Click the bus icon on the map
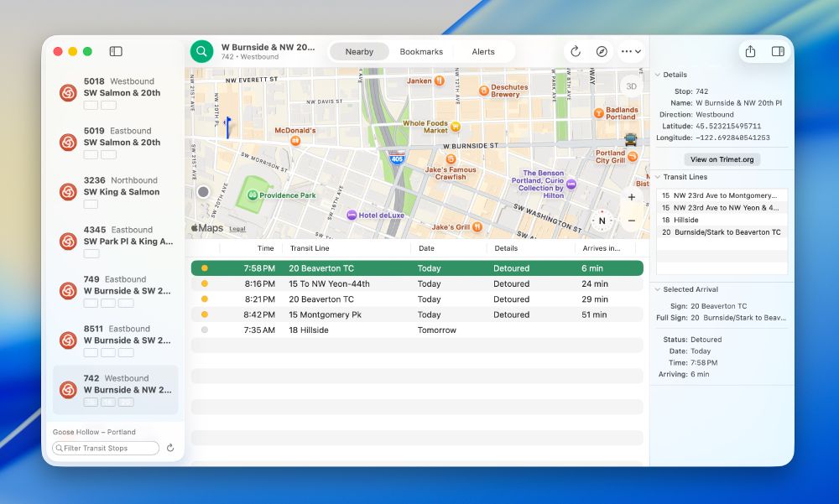Image resolution: width=839 pixels, height=504 pixels. point(631,140)
